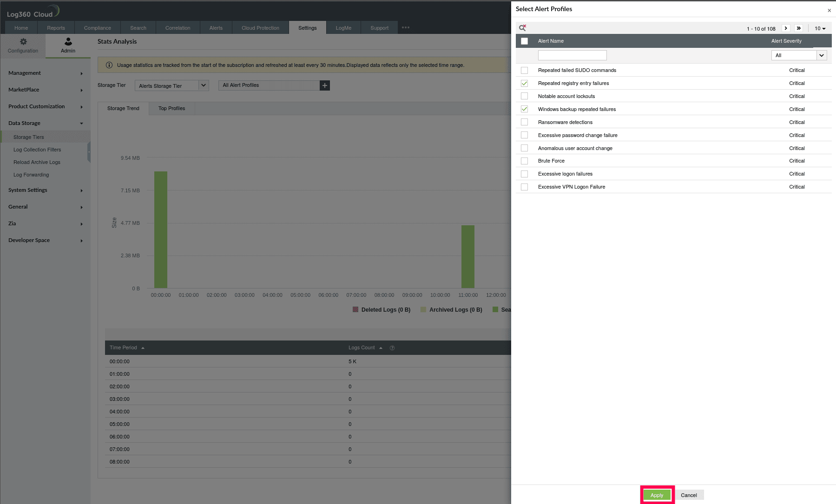
Task: Click the Apply button
Action: point(657,495)
